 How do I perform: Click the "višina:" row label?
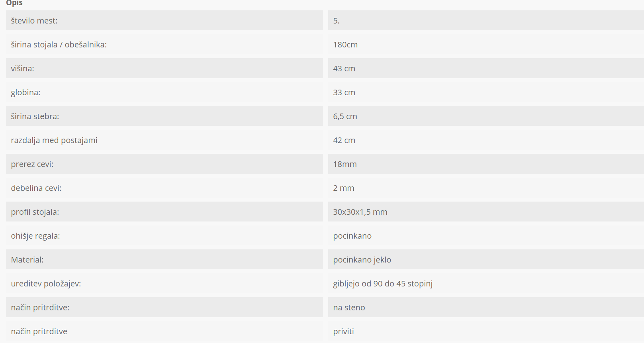[23, 69]
